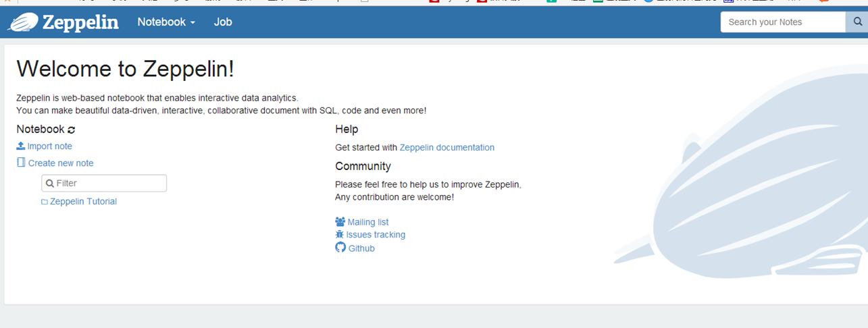Open the Github link
The image size is (868, 328).
(355, 248)
